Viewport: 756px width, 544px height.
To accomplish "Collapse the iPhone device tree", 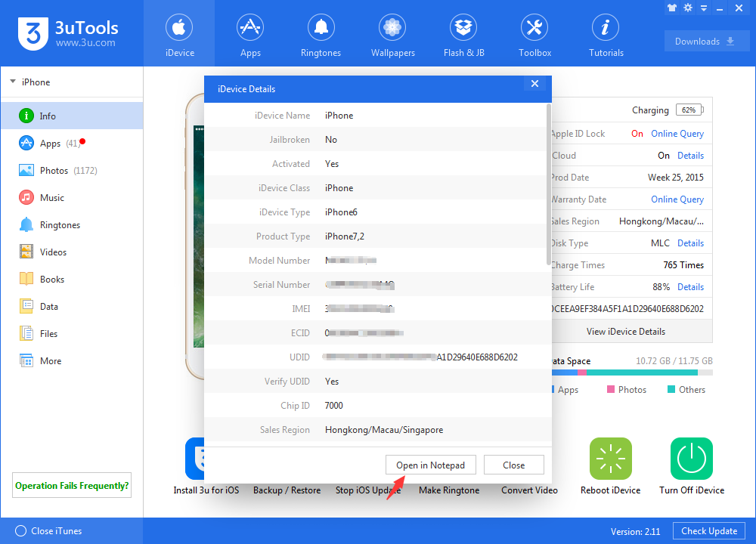I will pyautogui.click(x=13, y=82).
